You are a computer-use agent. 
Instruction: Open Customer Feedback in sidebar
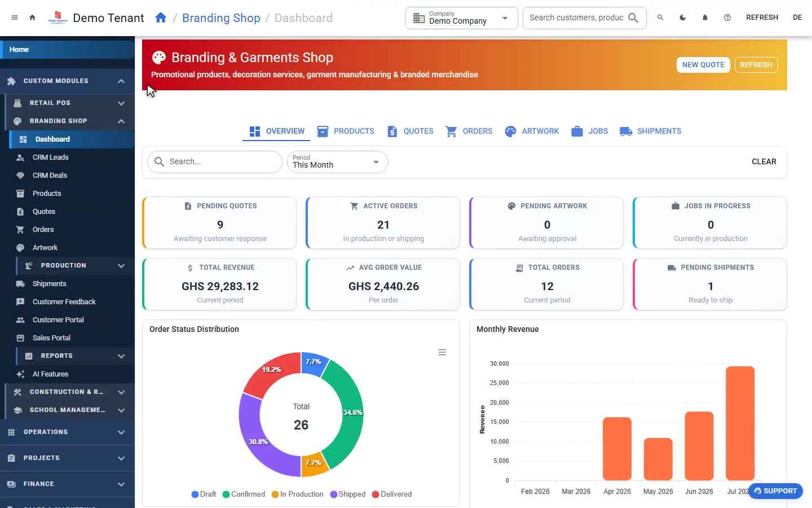click(x=72, y=302)
